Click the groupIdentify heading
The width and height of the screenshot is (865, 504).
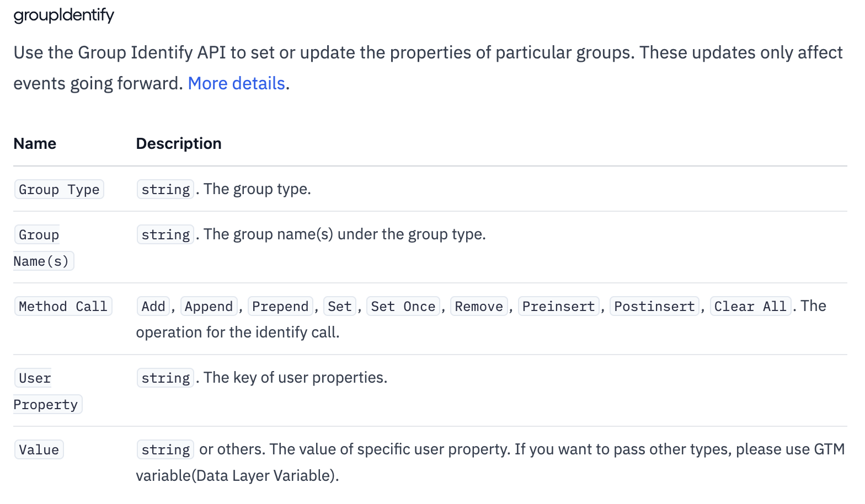point(63,15)
